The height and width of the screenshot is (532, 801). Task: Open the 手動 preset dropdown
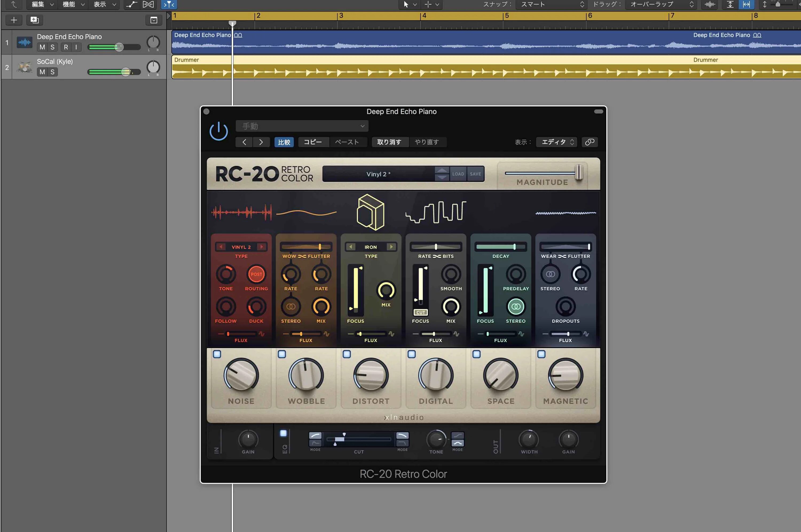click(x=302, y=126)
